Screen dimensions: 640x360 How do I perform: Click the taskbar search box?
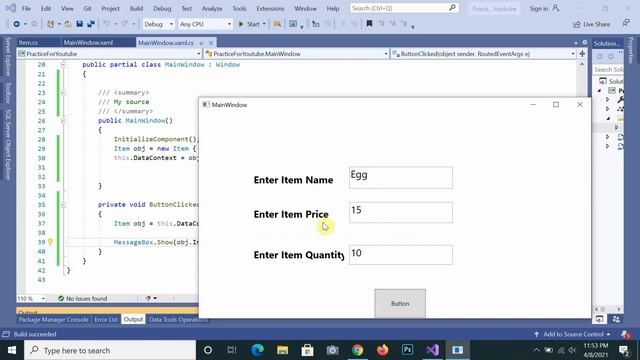110,350
